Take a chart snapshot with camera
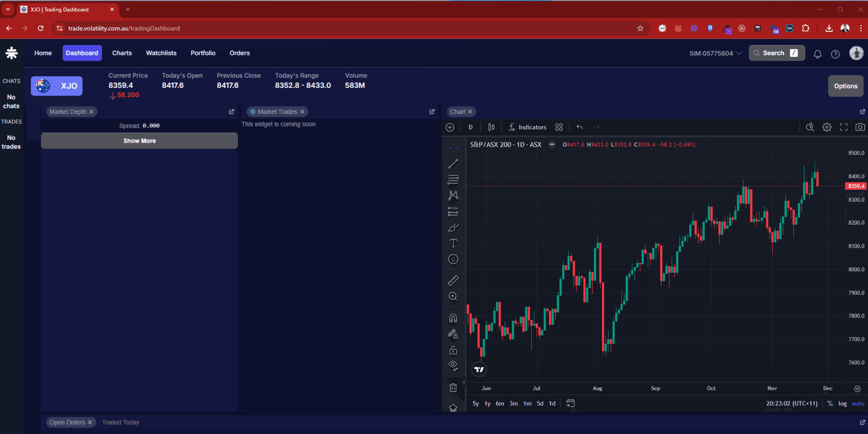The height and width of the screenshot is (434, 868). point(860,127)
